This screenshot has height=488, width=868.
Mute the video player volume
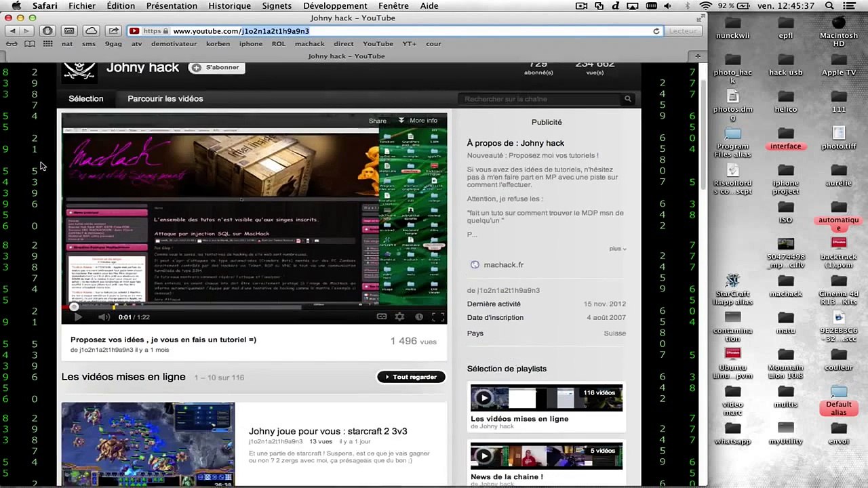tap(103, 317)
